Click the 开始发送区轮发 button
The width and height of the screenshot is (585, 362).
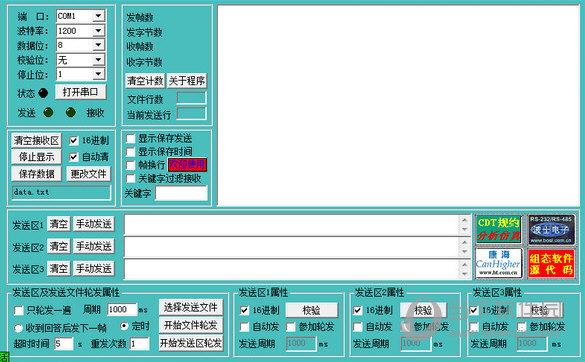pos(191,343)
